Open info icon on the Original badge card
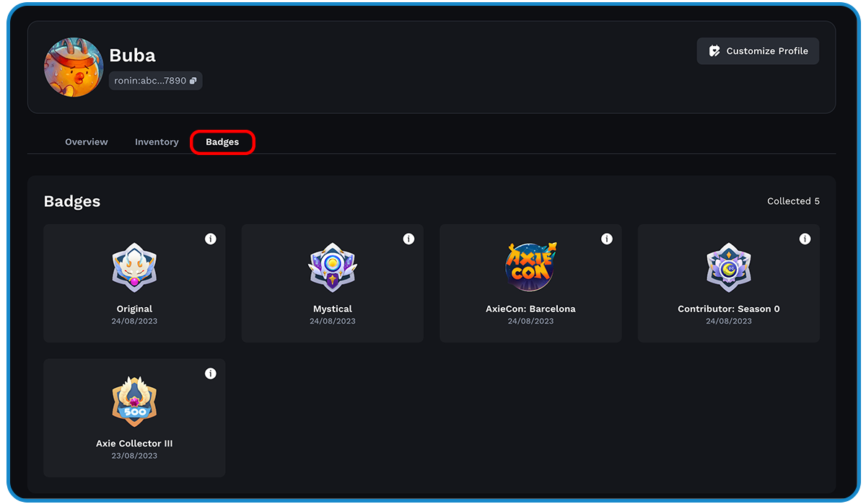 tap(211, 239)
